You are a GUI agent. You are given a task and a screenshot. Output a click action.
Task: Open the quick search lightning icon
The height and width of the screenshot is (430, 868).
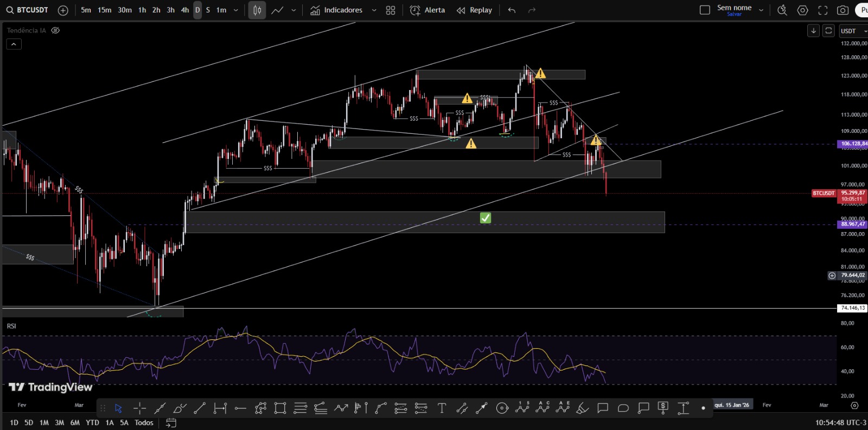pyautogui.click(x=782, y=10)
